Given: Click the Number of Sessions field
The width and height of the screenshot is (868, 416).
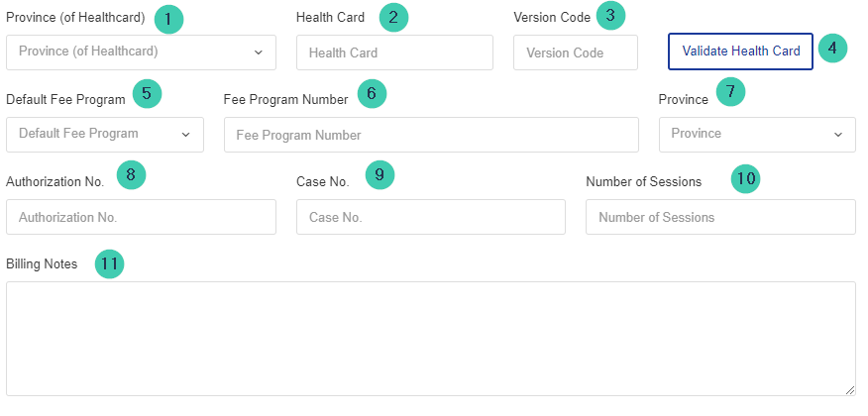Looking at the screenshot, I should (720, 217).
